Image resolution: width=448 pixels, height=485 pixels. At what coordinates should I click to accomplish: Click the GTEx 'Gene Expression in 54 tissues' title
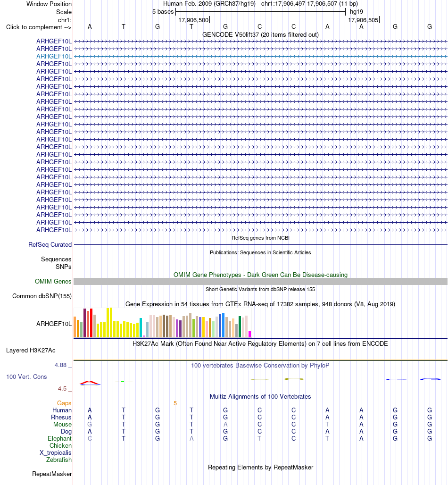[x=260, y=304]
